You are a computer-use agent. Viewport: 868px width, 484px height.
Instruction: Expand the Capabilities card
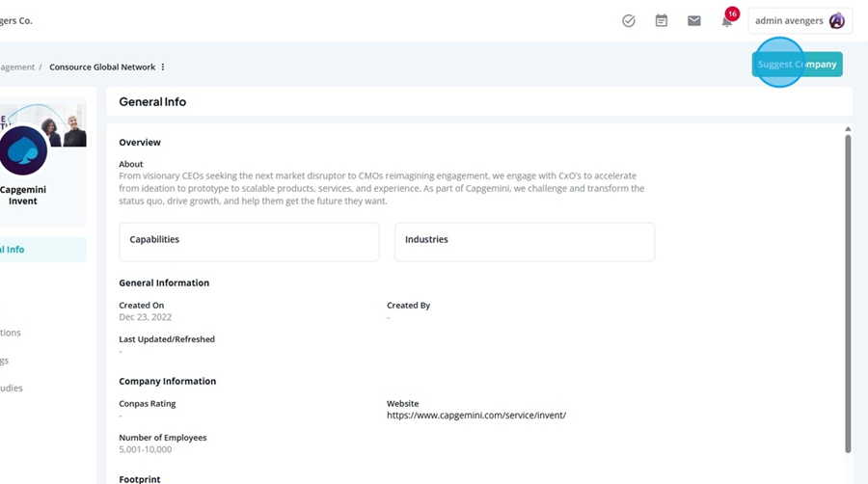249,242
